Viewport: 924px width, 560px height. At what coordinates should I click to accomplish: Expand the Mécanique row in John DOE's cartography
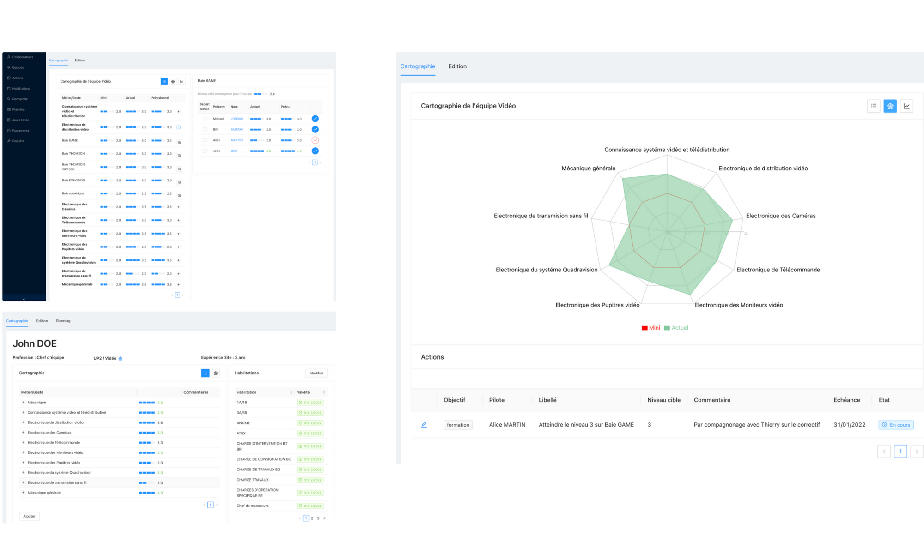point(23,402)
